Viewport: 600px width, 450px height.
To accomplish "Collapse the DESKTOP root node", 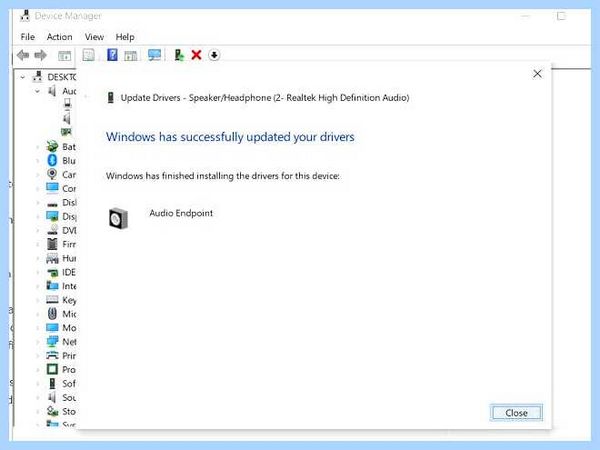I will click(23, 77).
